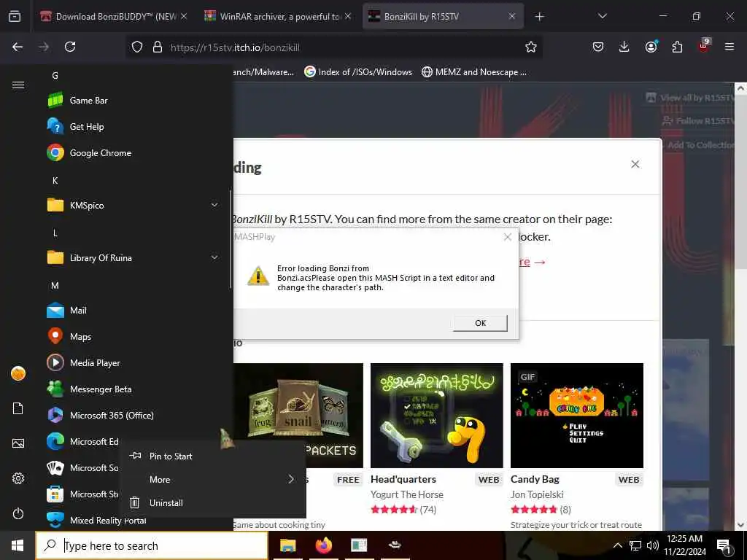This screenshot has height=560, width=747.
Task: Launch Microsoft Edge from app list
Action: (82, 441)
